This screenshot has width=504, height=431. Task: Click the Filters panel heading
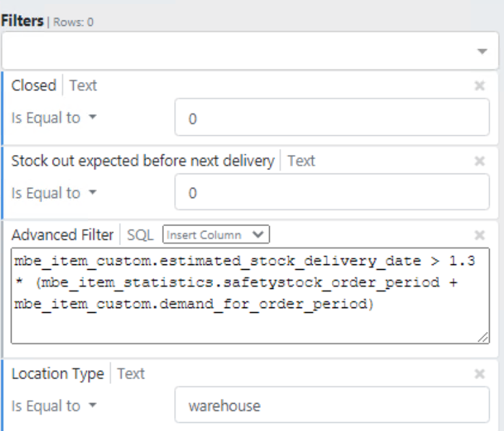tap(22, 21)
